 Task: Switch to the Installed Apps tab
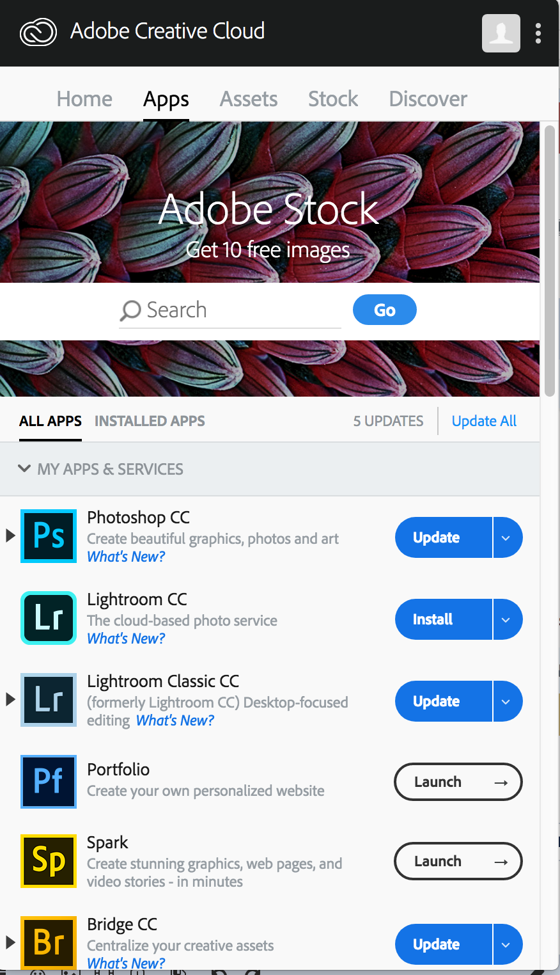150,421
